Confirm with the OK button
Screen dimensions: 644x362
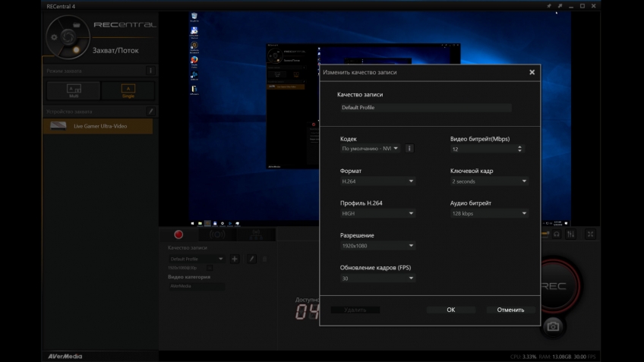coord(451,310)
